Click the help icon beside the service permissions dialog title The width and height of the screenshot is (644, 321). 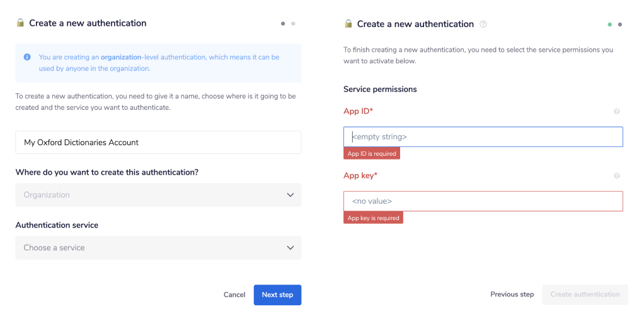point(483,24)
